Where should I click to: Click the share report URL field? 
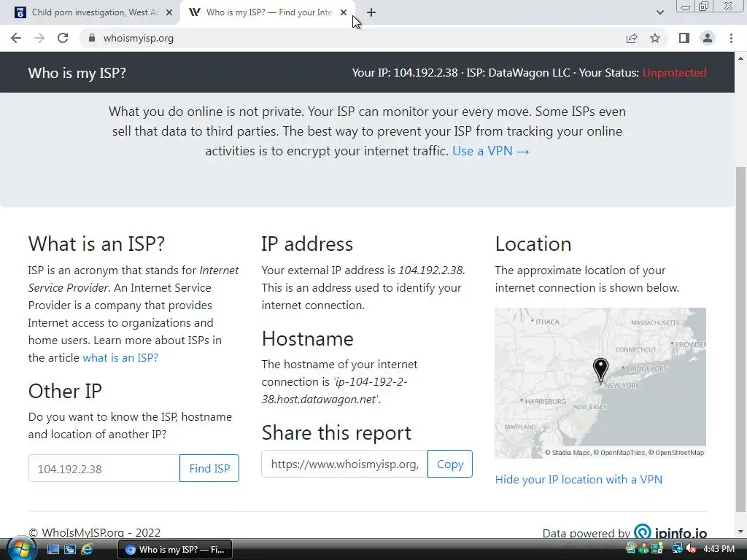[344, 464]
